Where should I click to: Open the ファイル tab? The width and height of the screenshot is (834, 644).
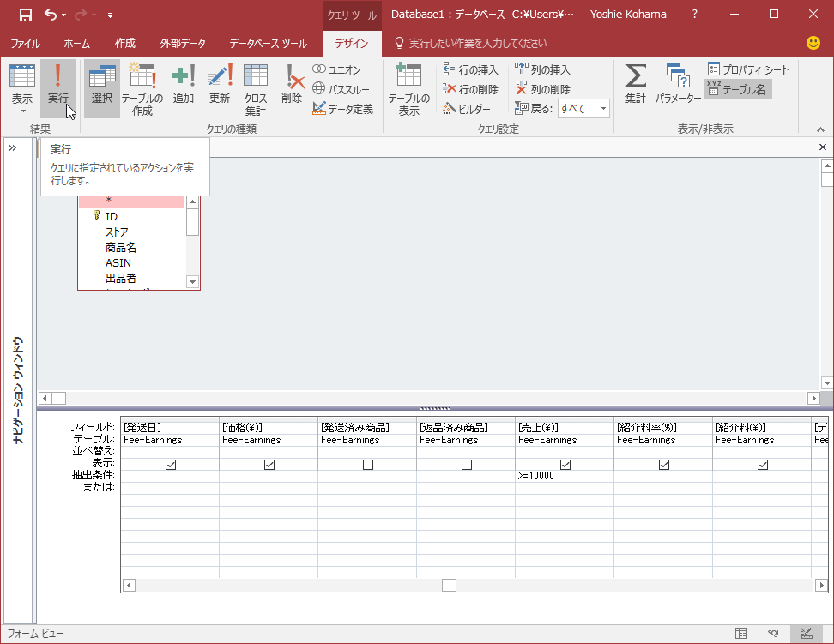tap(25, 44)
